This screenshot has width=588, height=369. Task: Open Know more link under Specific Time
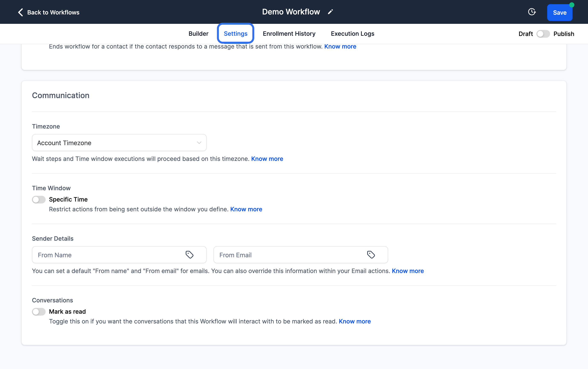246,209
